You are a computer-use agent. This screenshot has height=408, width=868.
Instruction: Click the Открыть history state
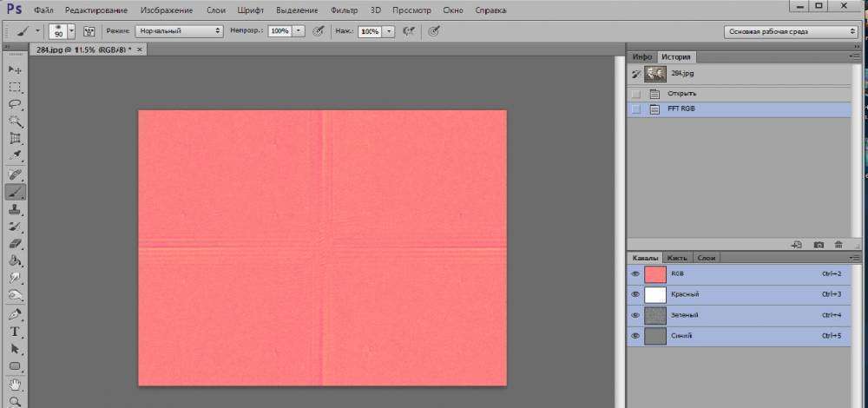(x=681, y=93)
